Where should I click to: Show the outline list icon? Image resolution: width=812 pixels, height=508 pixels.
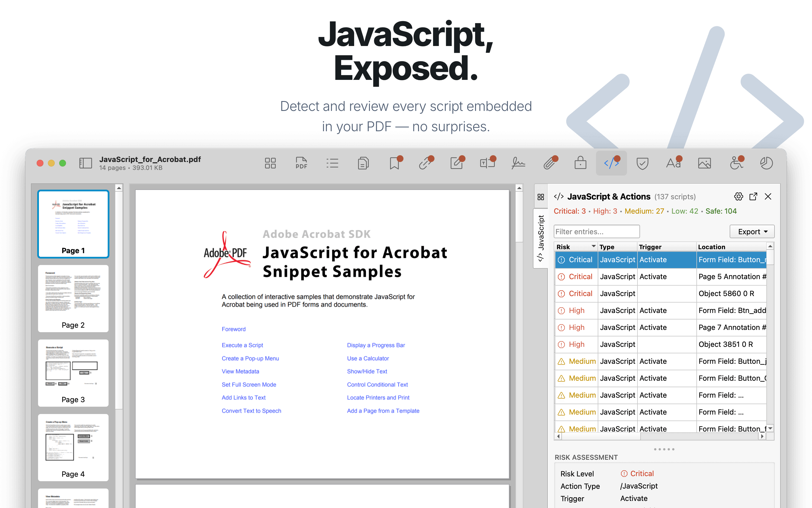[332, 163]
